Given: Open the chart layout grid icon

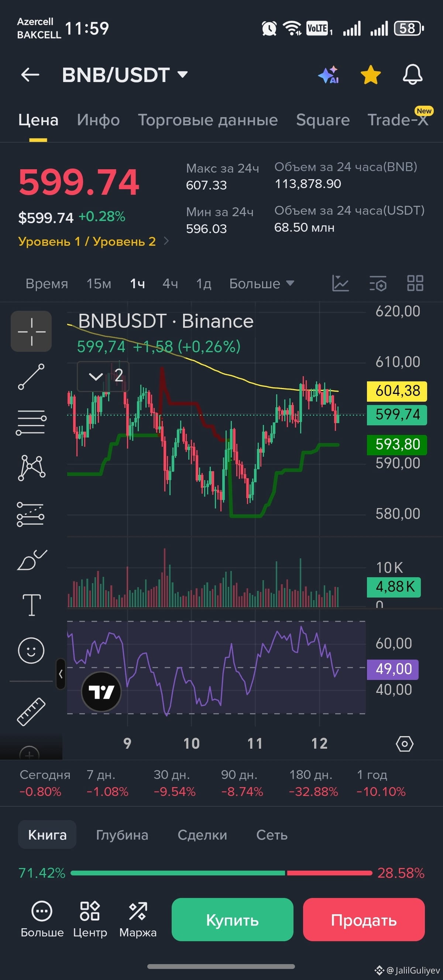Looking at the screenshot, I should coord(415,283).
